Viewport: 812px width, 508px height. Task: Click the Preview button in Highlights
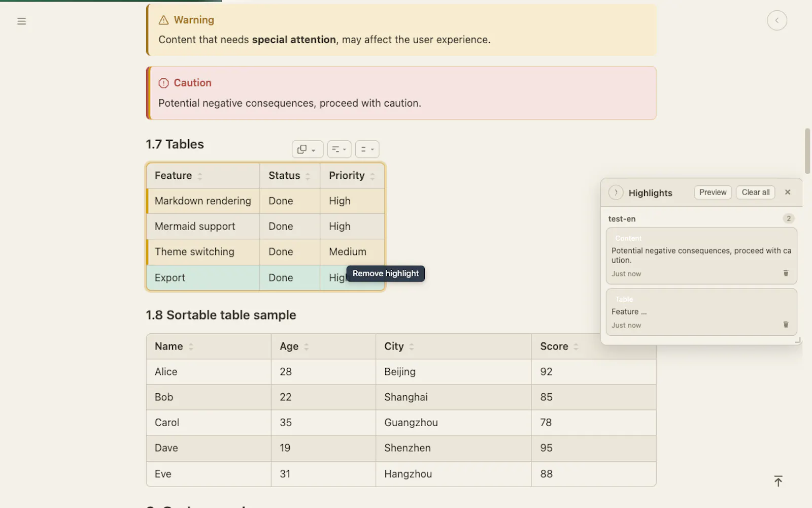tap(713, 193)
